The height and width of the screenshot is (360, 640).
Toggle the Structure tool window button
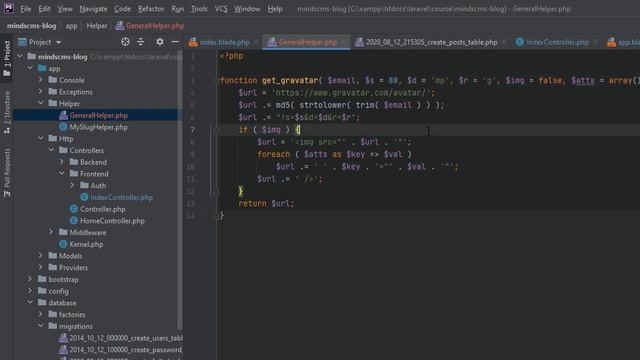(x=7, y=112)
